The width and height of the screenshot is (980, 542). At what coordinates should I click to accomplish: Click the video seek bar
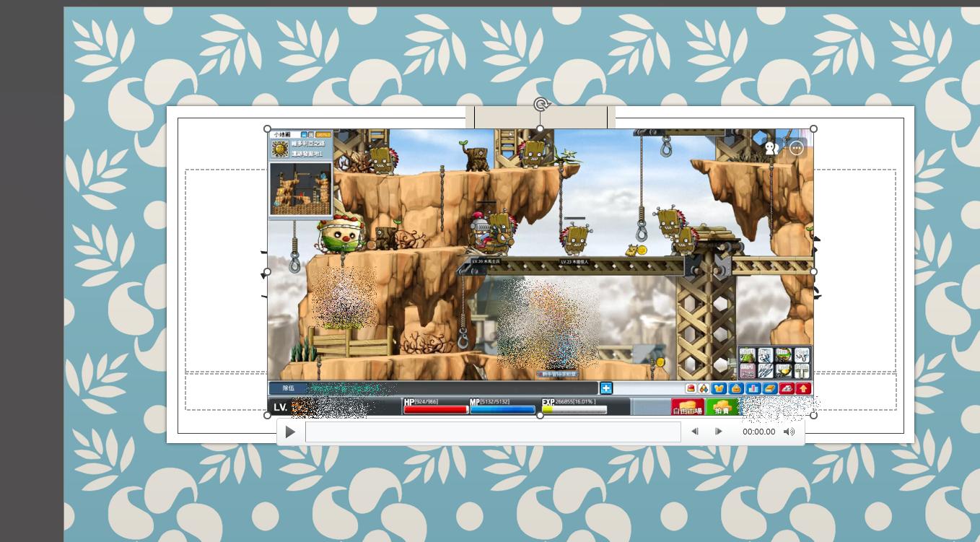click(x=493, y=432)
